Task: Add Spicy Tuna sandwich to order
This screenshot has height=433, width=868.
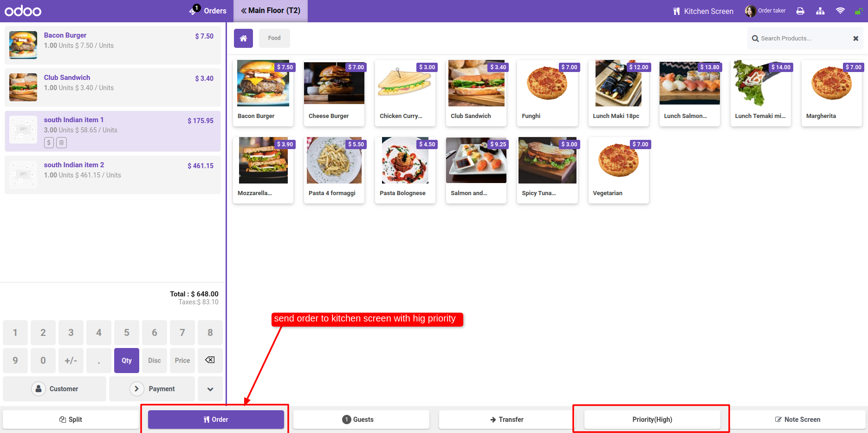Action: click(547, 170)
